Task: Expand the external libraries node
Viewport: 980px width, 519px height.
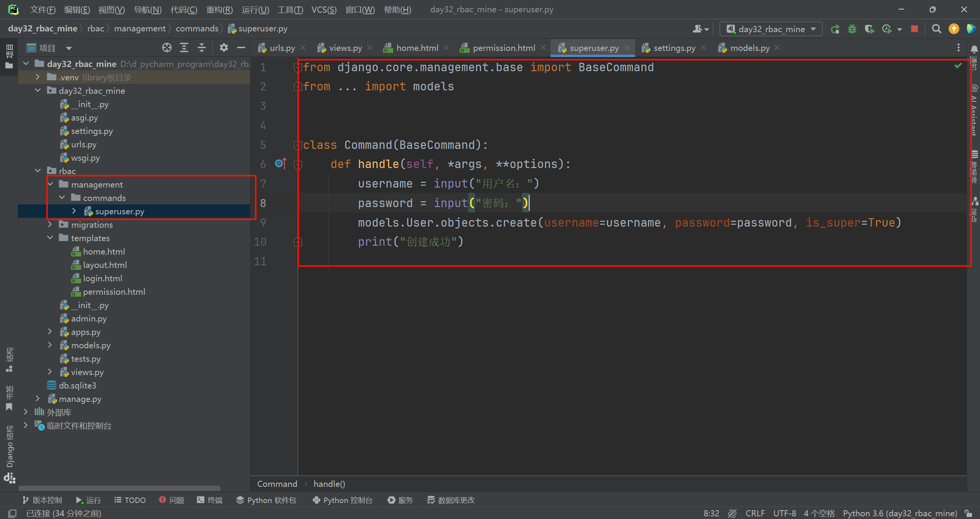Action: click(x=26, y=412)
